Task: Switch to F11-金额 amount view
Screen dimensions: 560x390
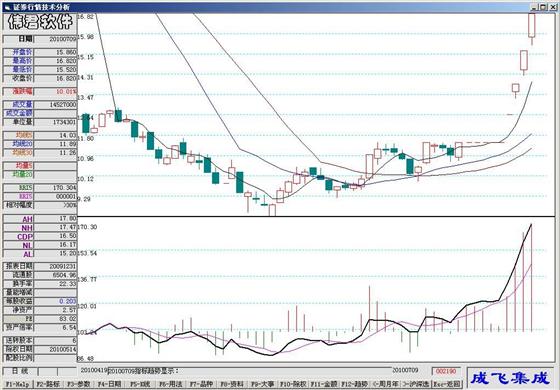Action: 324,385
